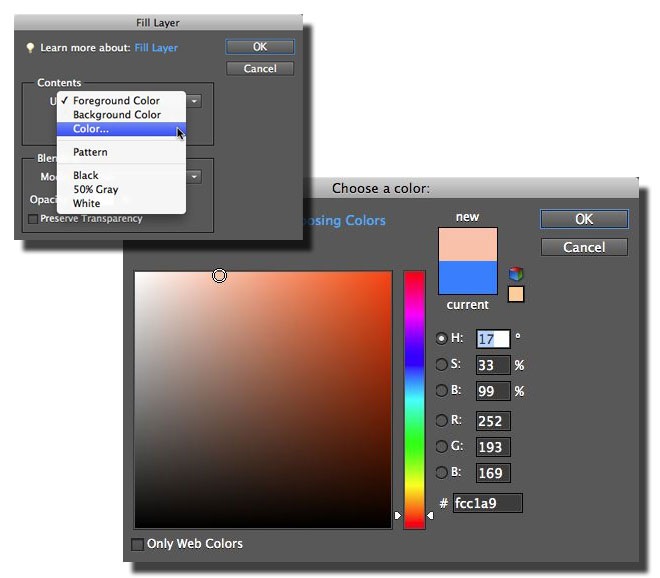Pick White as fill contents
The image size is (660, 578).
121,203
